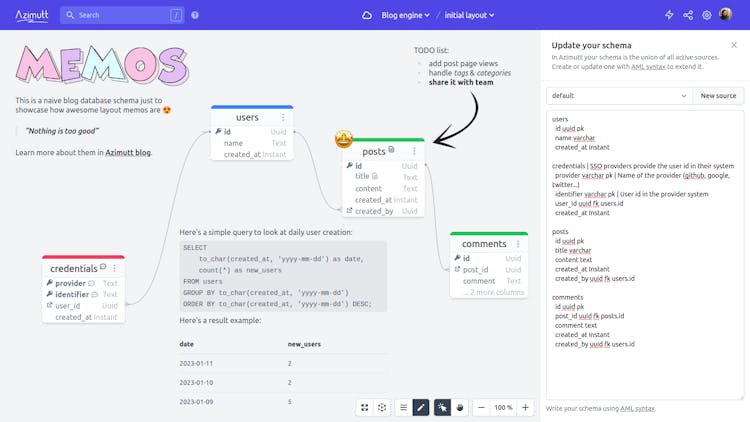Click the Azimutt logo

pos(32,15)
